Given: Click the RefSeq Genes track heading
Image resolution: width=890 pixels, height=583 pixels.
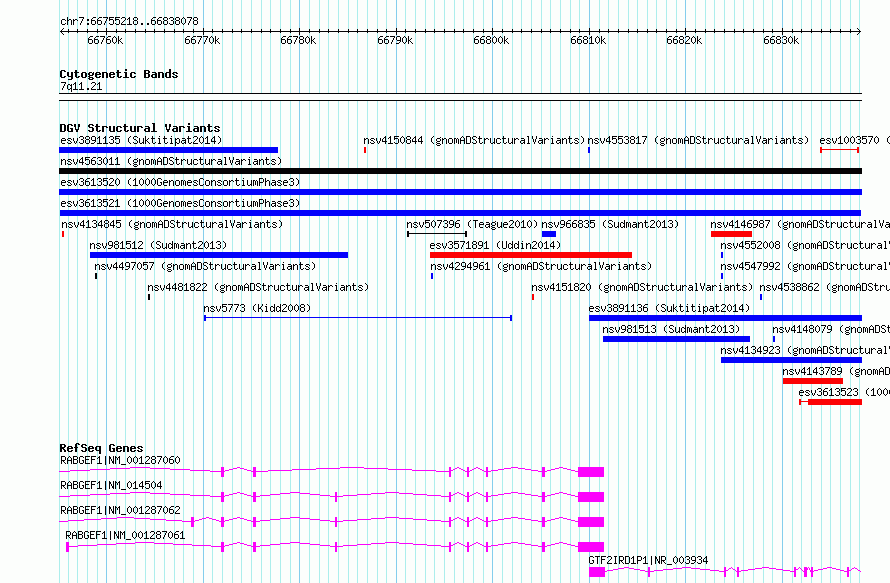Looking at the screenshot, I should point(101,448).
